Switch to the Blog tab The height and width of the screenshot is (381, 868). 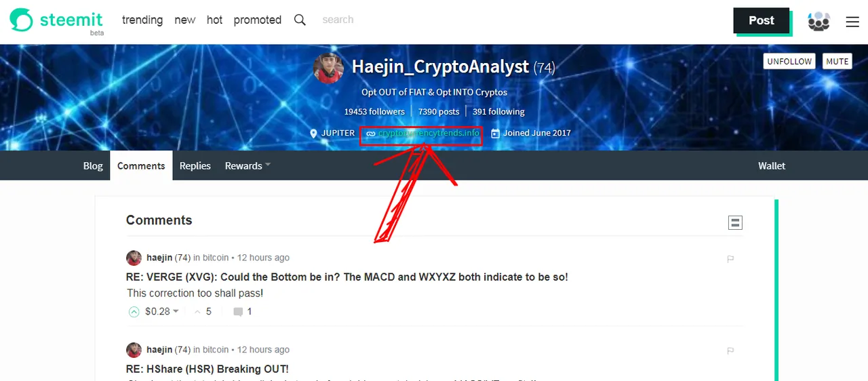[x=93, y=165]
